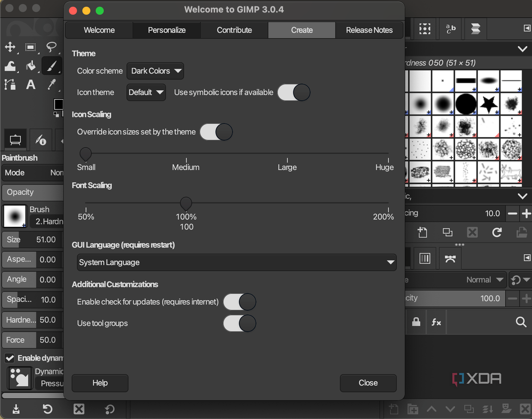The width and height of the screenshot is (532, 419).
Task: Click the Dynamics preview button
Action: (x=20, y=378)
